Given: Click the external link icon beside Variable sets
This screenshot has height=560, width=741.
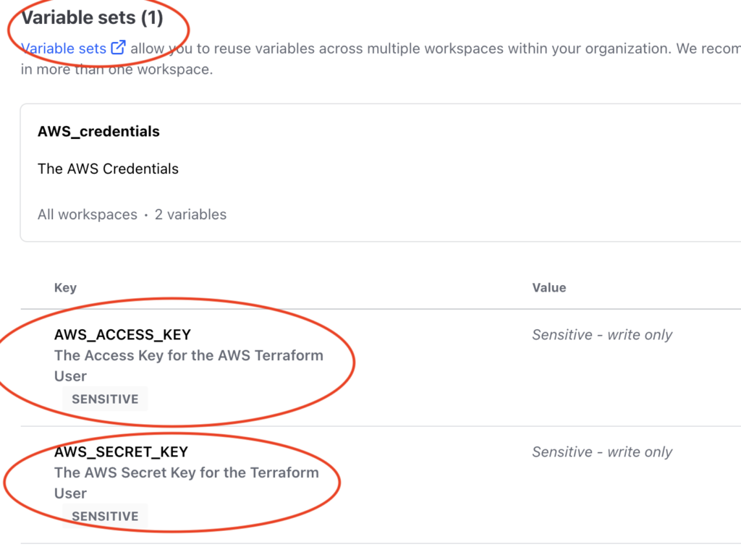Looking at the screenshot, I should 118,48.
